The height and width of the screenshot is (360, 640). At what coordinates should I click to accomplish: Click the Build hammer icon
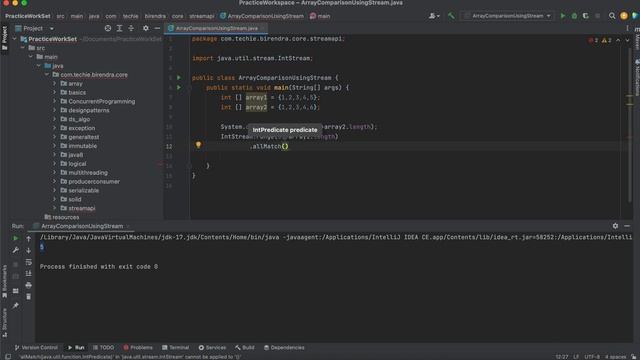(x=451, y=16)
